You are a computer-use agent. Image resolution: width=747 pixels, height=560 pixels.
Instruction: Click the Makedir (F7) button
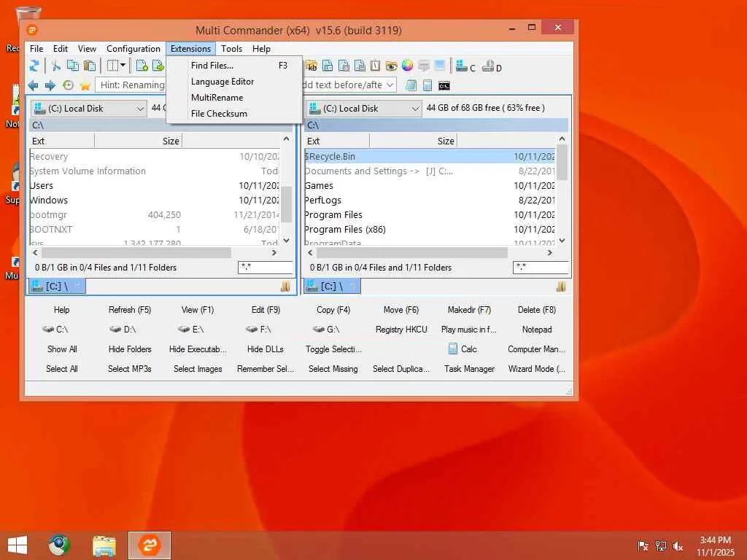(469, 310)
